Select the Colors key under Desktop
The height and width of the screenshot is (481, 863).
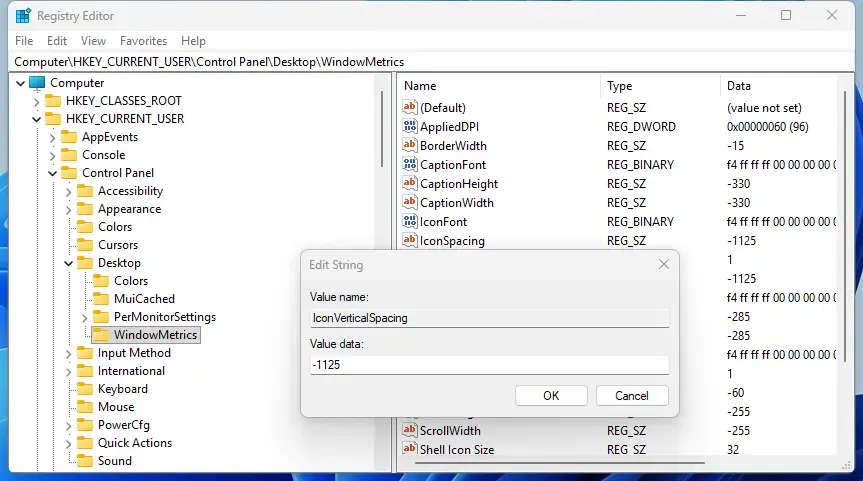coord(131,281)
